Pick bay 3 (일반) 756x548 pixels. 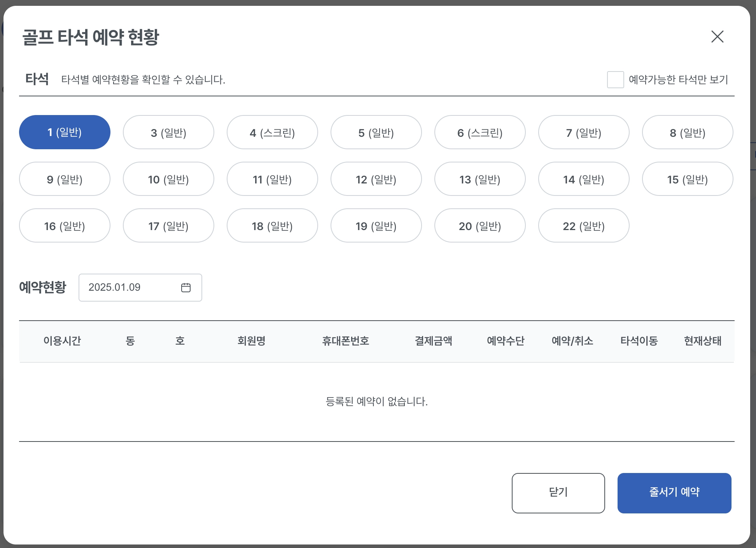click(168, 133)
